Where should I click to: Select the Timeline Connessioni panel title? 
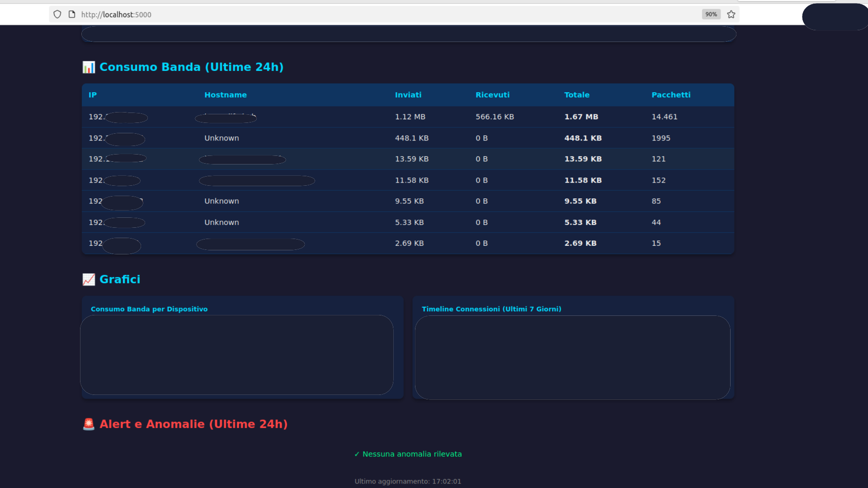point(492,309)
